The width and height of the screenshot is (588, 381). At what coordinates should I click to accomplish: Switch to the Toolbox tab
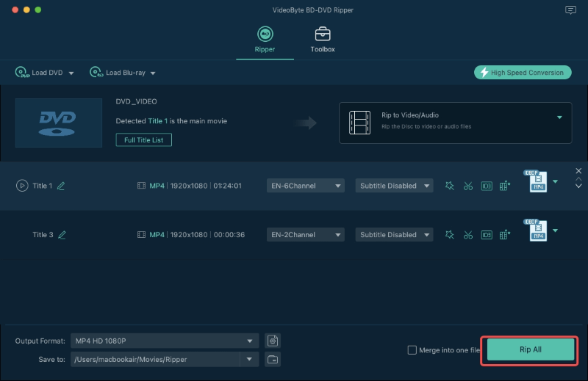click(x=322, y=40)
